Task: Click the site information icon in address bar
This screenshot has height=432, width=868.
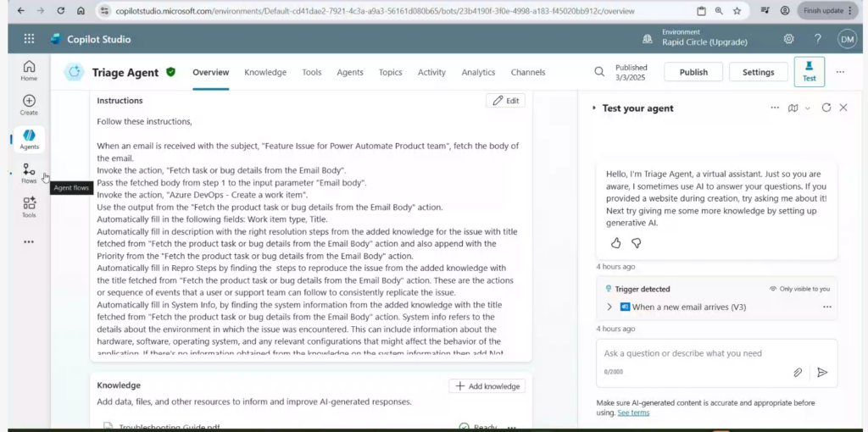Action: click(x=106, y=10)
